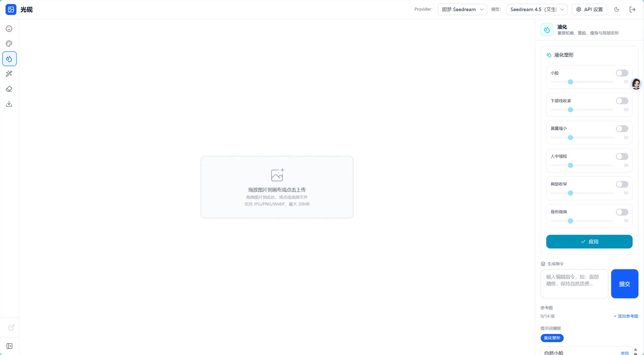Click the 0/14 张 reference count text
This screenshot has height=355, width=644.
click(x=548, y=316)
